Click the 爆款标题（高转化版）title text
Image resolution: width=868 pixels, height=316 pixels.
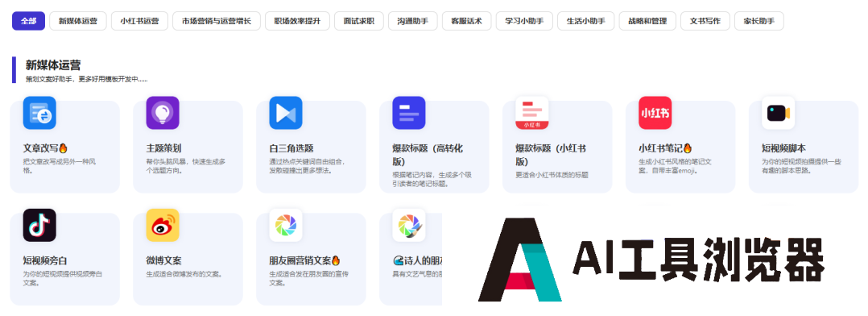click(x=428, y=156)
